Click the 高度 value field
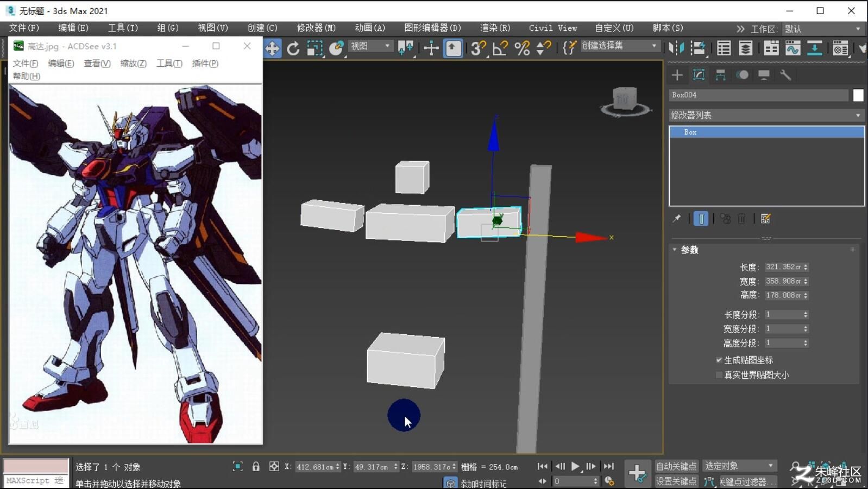The image size is (868, 489). click(x=783, y=295)
